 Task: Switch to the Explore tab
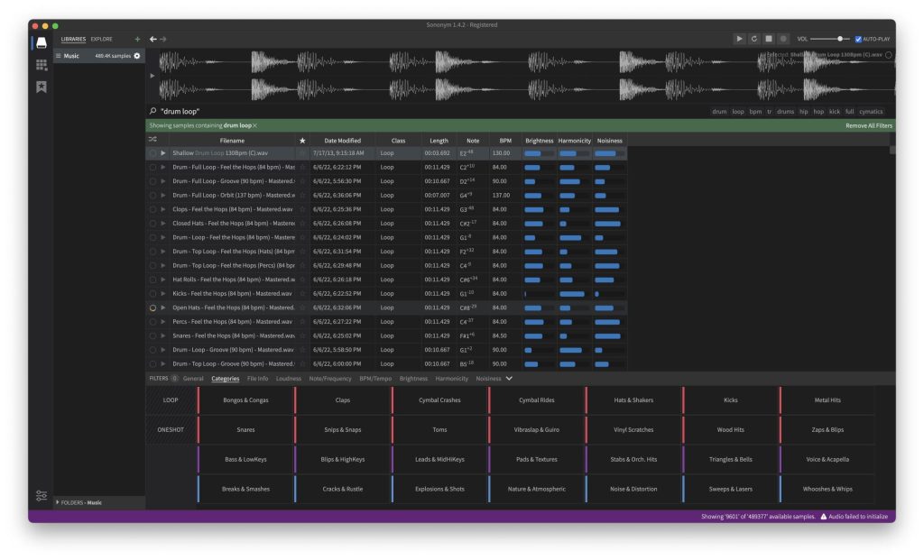(x=102, y=40)
